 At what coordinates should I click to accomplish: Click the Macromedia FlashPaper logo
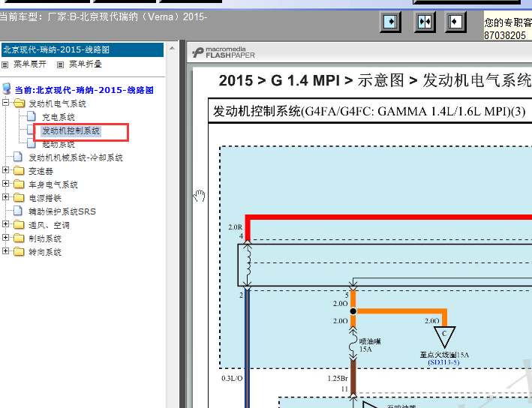pos(224,52)
